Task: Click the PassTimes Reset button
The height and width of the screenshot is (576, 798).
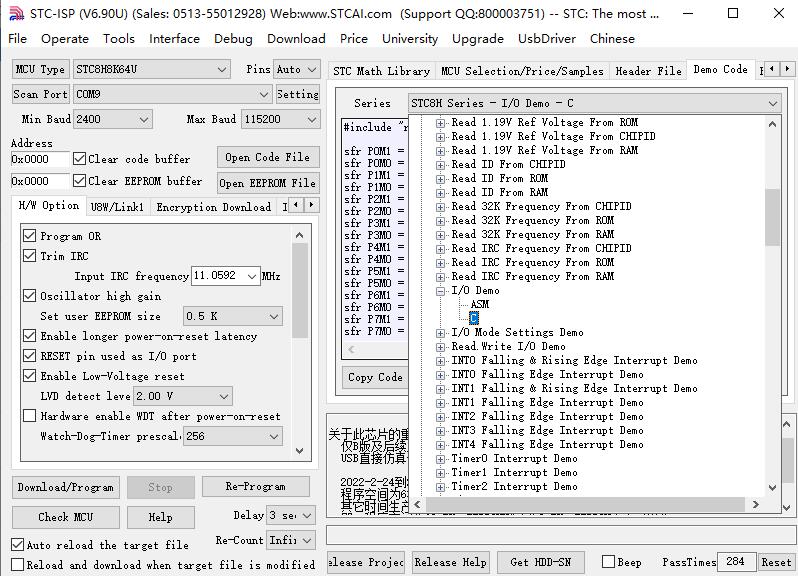Action: point(776,562)
